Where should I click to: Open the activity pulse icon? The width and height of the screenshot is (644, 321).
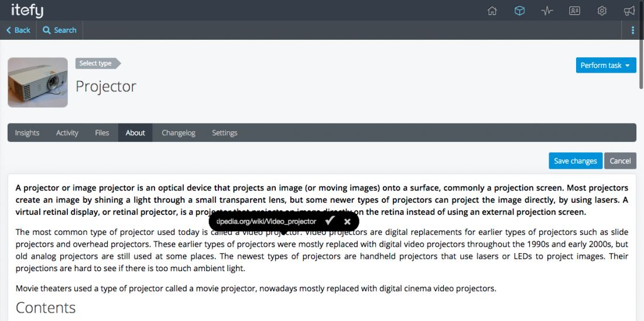point(547,11)
